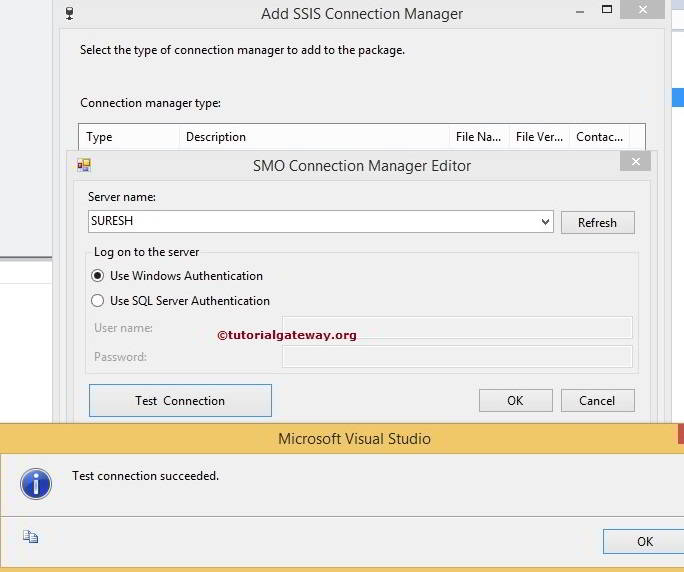Click the 'Server name:' label
The width and height of the screenshot is (684, 572).
pos(122,197)
